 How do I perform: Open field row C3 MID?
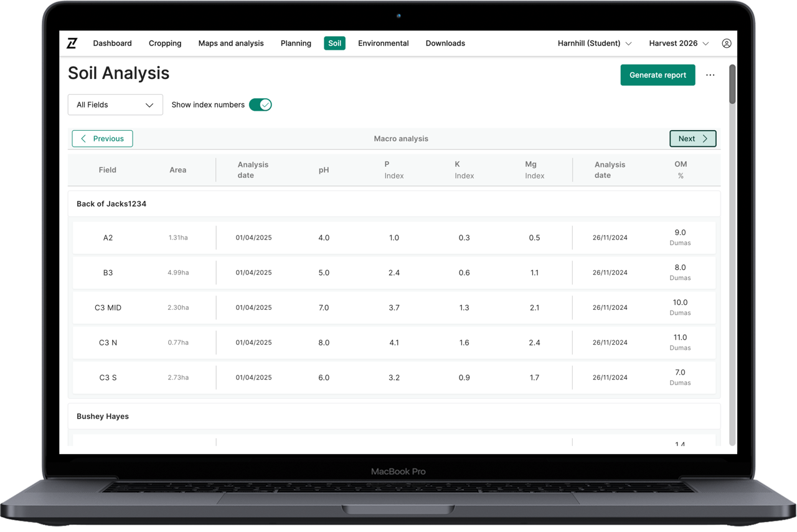point(394,307)
